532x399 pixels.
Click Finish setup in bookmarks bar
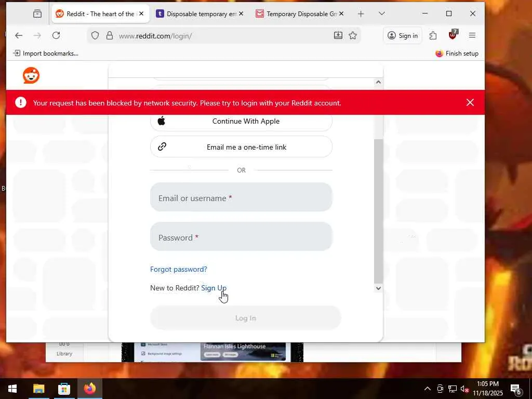(457, 54)
